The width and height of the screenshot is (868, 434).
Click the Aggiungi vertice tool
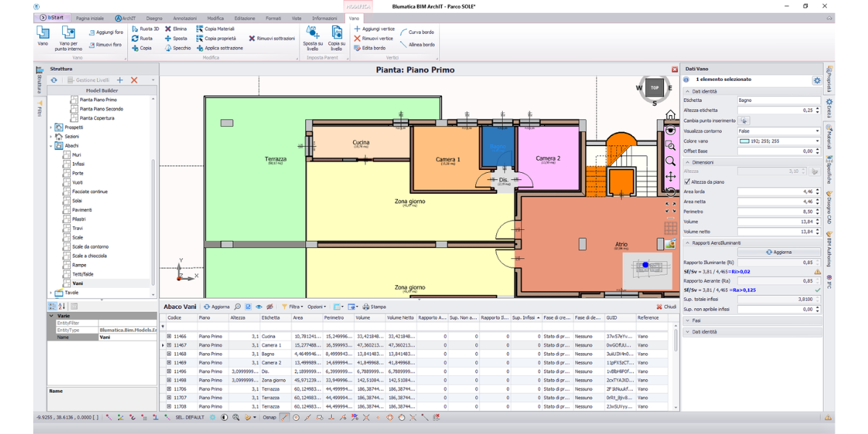(x=373, y=29)
